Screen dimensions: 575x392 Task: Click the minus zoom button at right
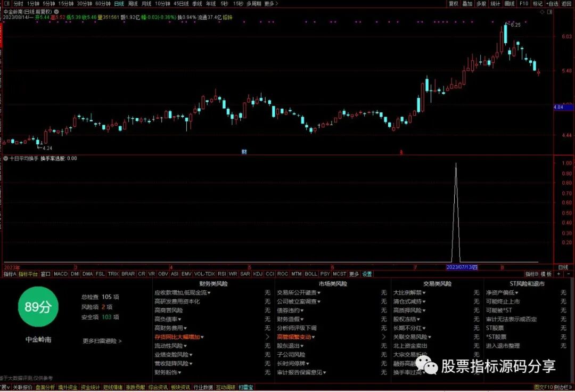pos(569,274)
